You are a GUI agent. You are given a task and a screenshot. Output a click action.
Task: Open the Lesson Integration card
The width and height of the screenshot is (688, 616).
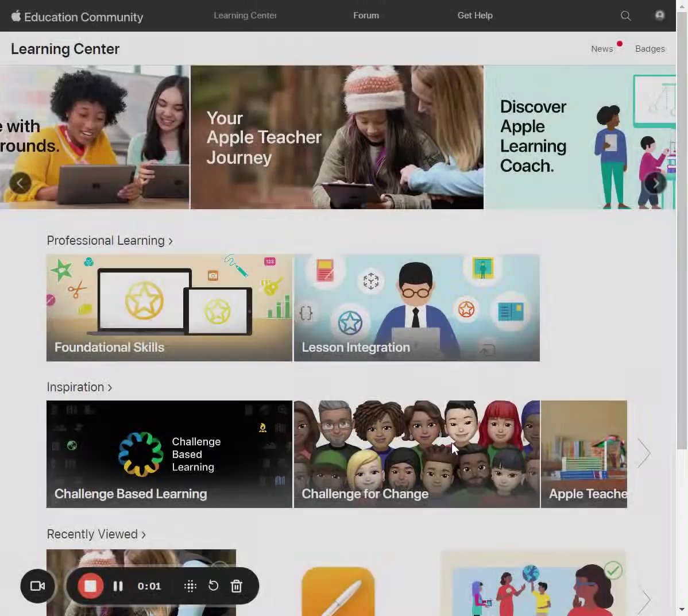pyautogui.click(x=417, y=308)
